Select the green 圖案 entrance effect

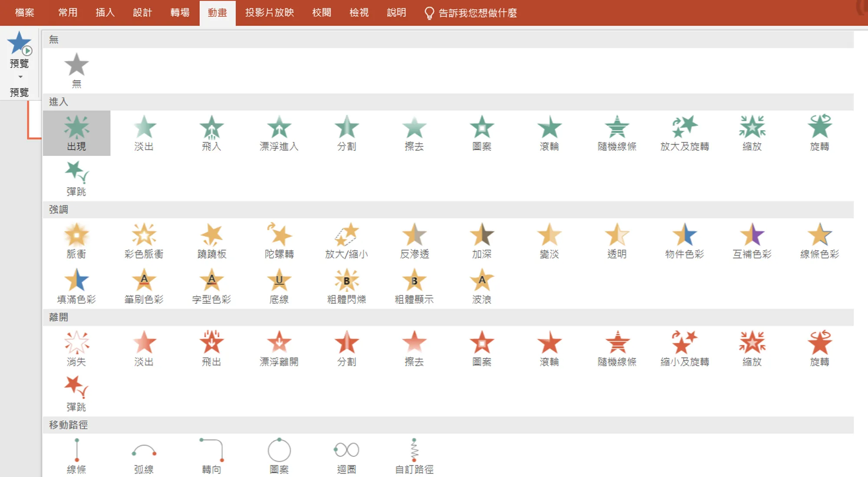[482, 133]
